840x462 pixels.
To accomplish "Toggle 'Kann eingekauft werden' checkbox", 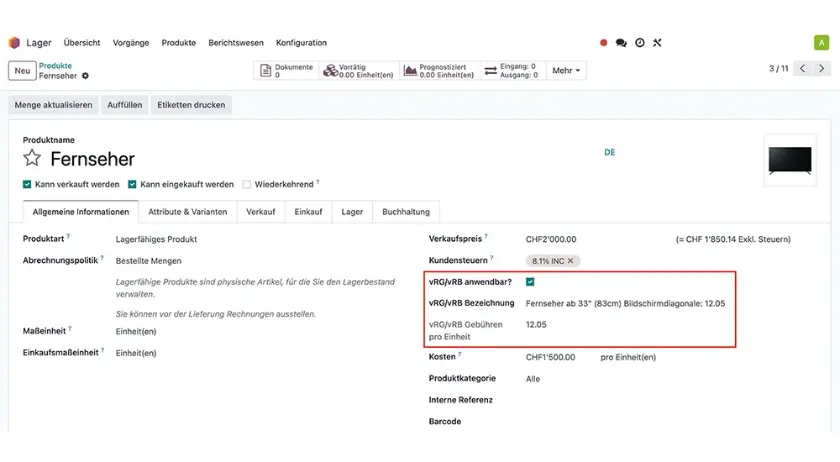I will coord(132,185).
